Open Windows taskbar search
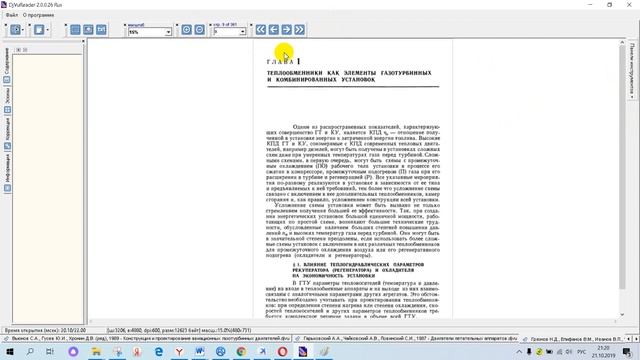Screen dimensions: 640x360 [30, 351]
